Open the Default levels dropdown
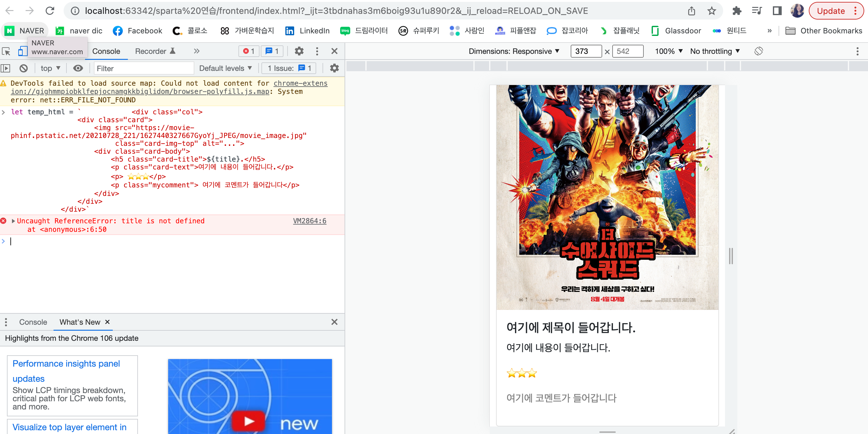868x434 pixels. tap(226, 68)
